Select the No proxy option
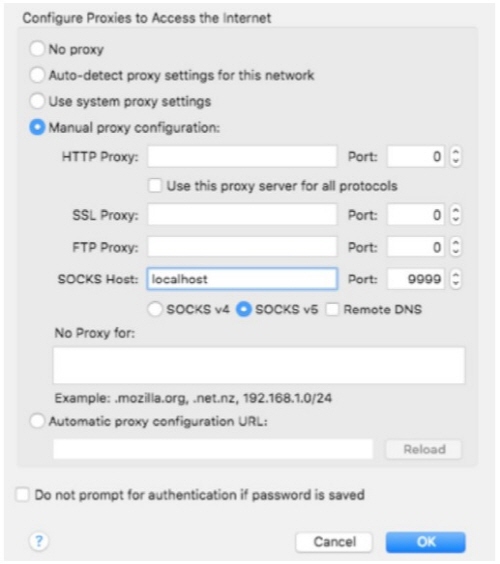500x564 pixels. click(x=37, y=49)
